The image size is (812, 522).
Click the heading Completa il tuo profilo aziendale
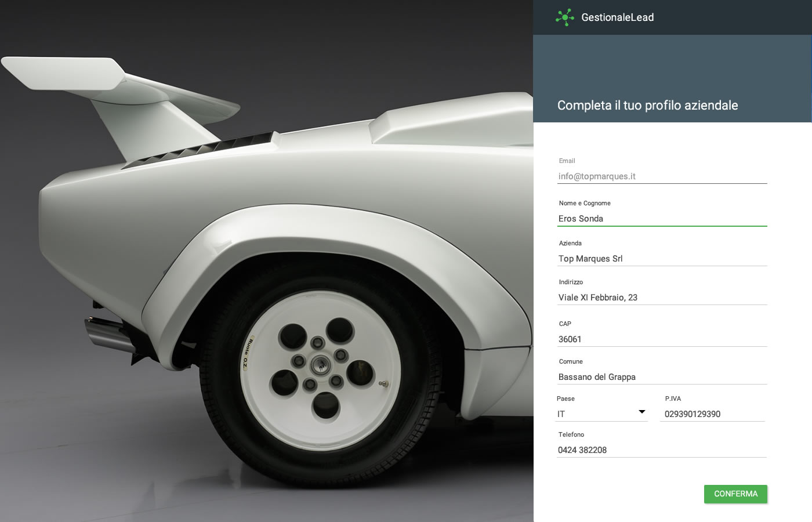tap(647, 105)
